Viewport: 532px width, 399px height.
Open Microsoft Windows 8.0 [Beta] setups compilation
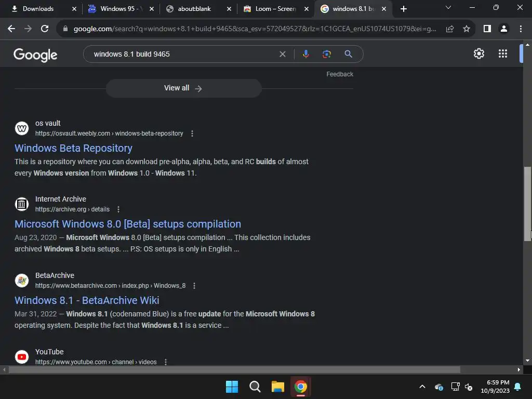point(128,224)
